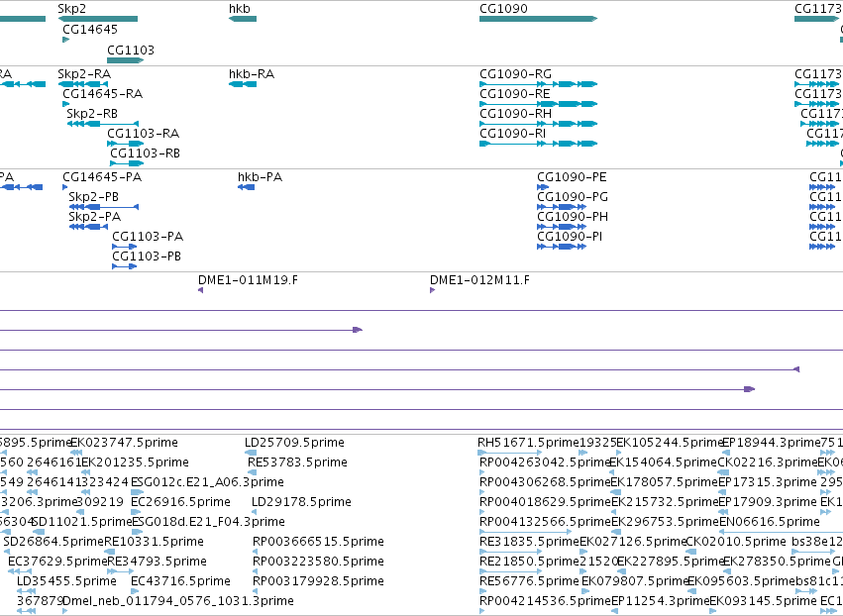The width and height of the screenshot is (843, 616).
Task: Select EST RP004306268.5prime
Action: [545, 482]
